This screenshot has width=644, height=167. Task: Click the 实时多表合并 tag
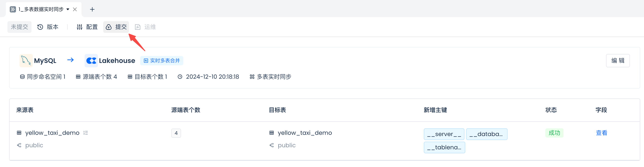(x=162, y=61)
